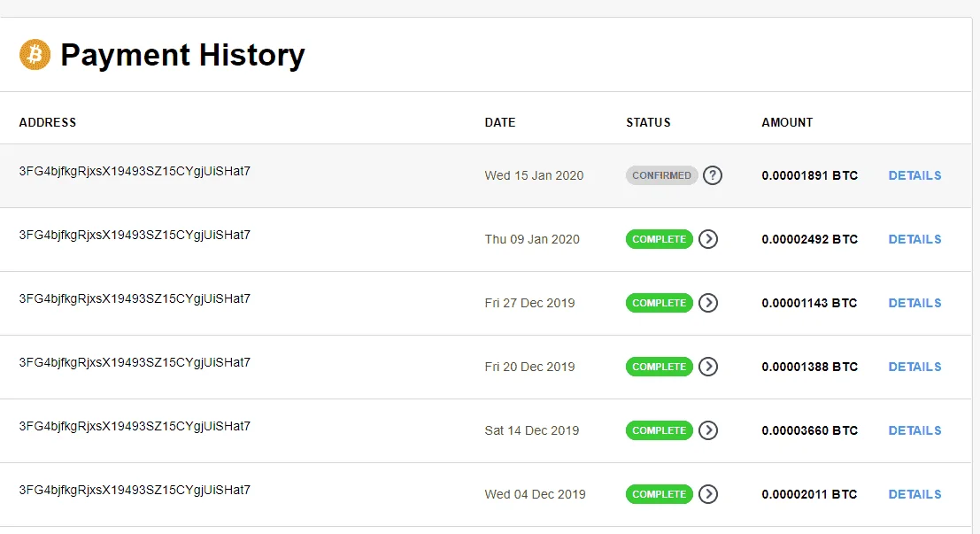
Task: Click the COMPLETE badge on the Wed 04 Dec 2019 row
Action: (x=659, y=494)
